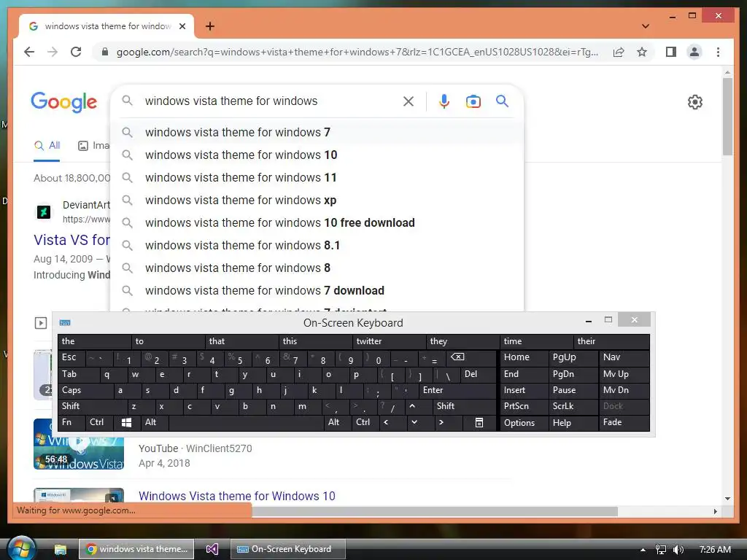Toggle the left Alt key
The image size is (747, 560).
tap(155, 422)
